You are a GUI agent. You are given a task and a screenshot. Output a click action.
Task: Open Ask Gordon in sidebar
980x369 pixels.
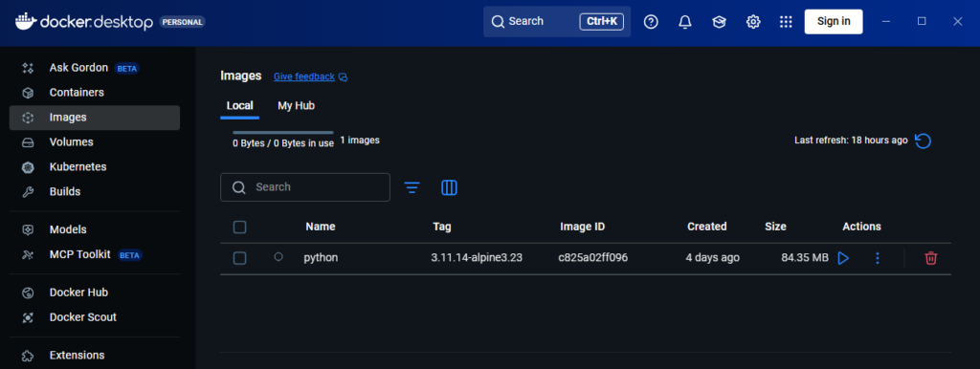click(x=95, y=68)
